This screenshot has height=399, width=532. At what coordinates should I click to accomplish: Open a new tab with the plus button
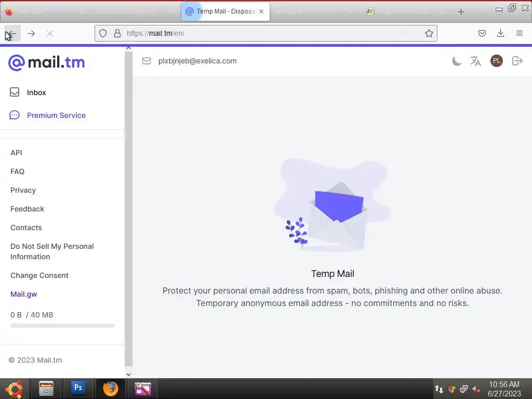pyautogui.click(x=461, y=12)
